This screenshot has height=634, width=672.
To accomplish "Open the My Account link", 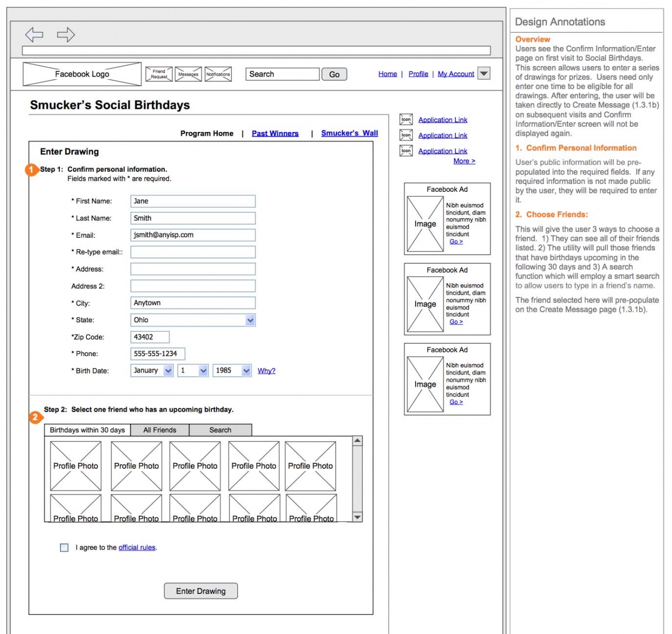I will coord(456,74).
